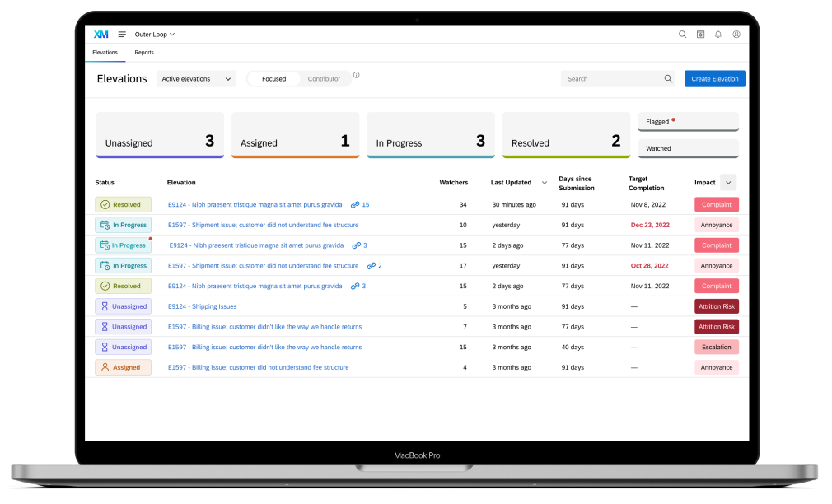
Task: Switch to the Reports tab
Action: [x=144, y=53]
